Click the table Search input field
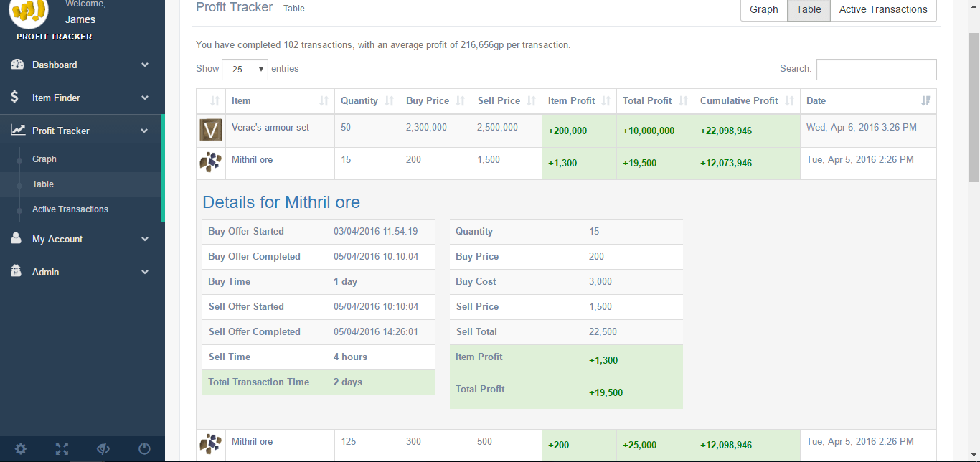Image resolution: width=980 pixels, height=462 pixels. [876, 70]
